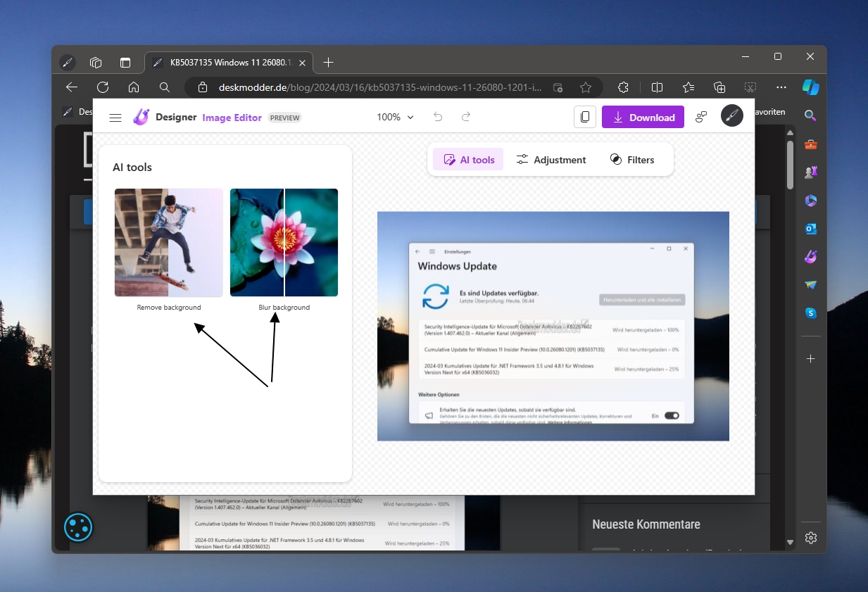Image resolution: width=868 pixels, height=592 pixels.
Task: Refresh the current page
Action: [x=103, y=87]
